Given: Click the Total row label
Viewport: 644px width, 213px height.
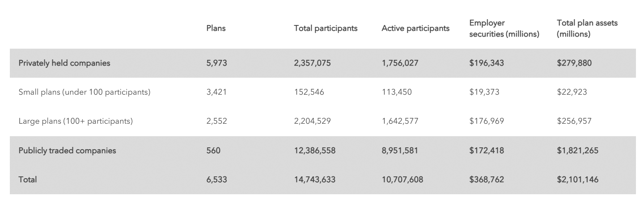Looking at the screenshot, I should coord(28,180).
